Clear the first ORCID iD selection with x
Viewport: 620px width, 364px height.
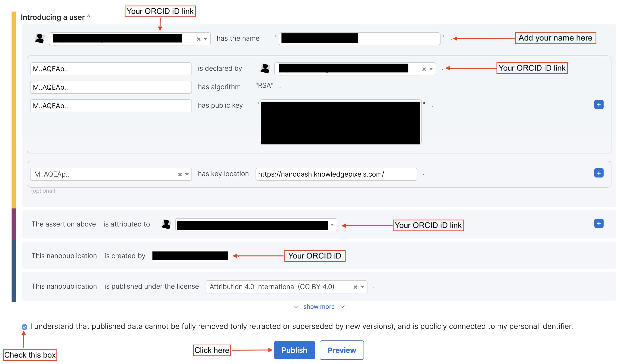(x=199, y=39)
